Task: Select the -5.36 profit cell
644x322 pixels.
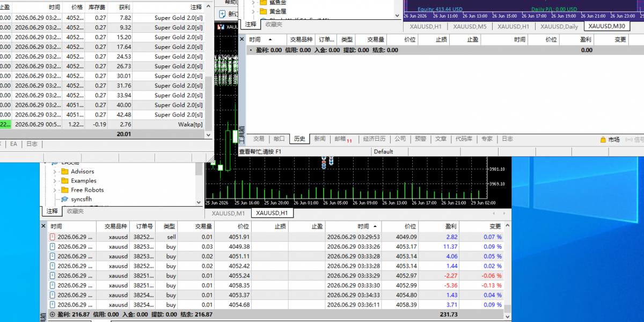Action: pos(438,285)
